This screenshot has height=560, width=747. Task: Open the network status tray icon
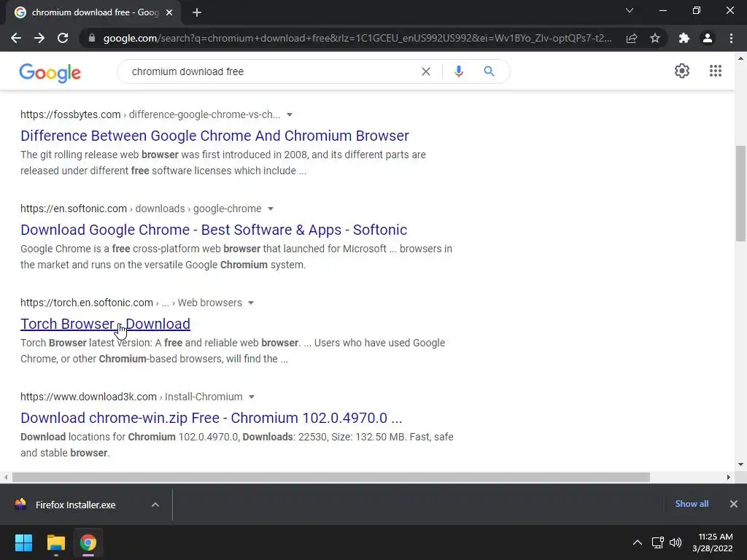[x=657, y=542]
